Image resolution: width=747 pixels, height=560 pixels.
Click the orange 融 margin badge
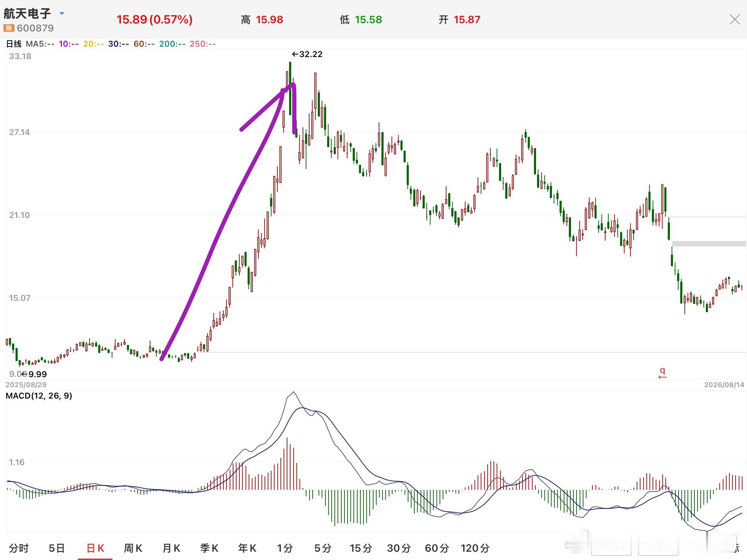click(9, 28)
